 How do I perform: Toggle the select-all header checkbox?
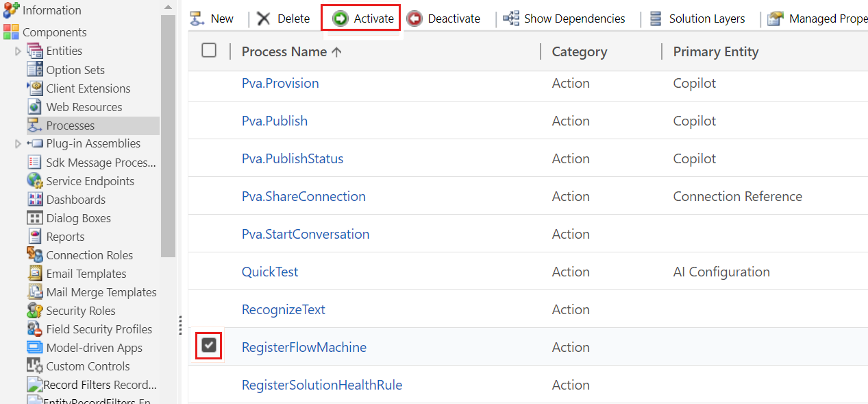(x=209, y=50)
